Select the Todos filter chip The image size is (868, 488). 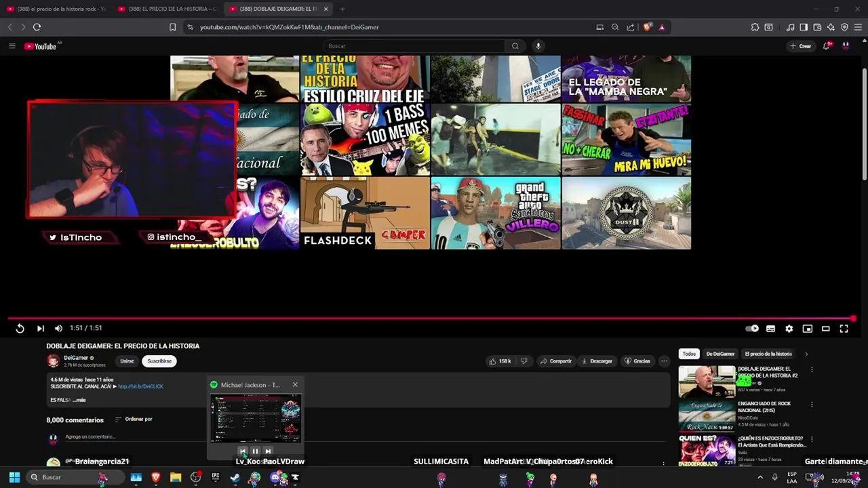tap(689, 354)
